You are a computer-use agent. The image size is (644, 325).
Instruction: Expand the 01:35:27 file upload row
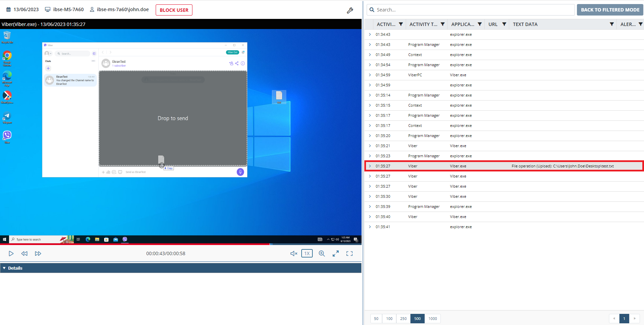[370, 166]
